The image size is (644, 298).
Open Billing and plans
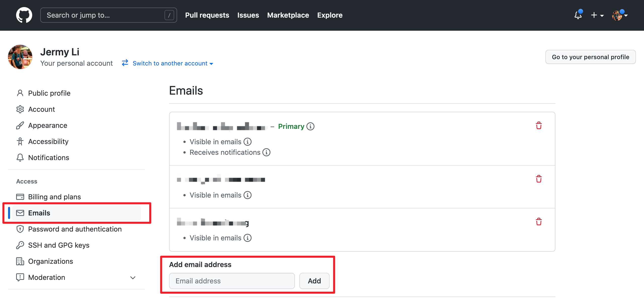click(54, 197)
